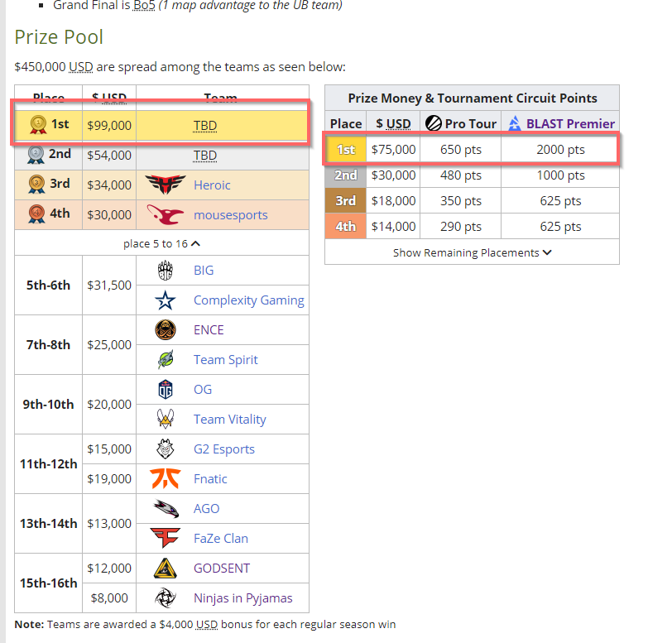672x643 pixels.
Task: Open the GODSENT team link
Action: (x=222, y=568)
